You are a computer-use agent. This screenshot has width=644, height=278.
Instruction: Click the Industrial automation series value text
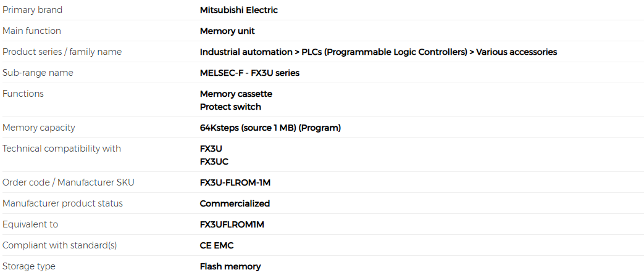click(x=378, y=52)
